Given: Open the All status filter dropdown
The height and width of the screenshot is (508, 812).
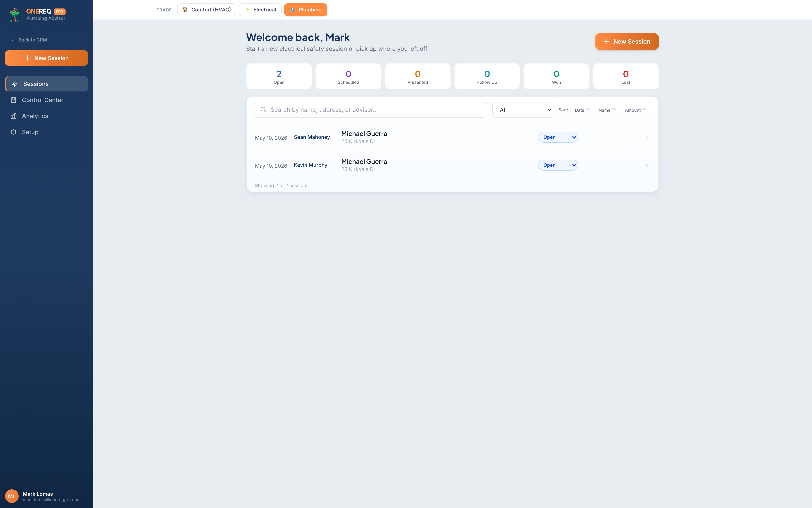Looking at the screenshot, I should coord(523,110).
